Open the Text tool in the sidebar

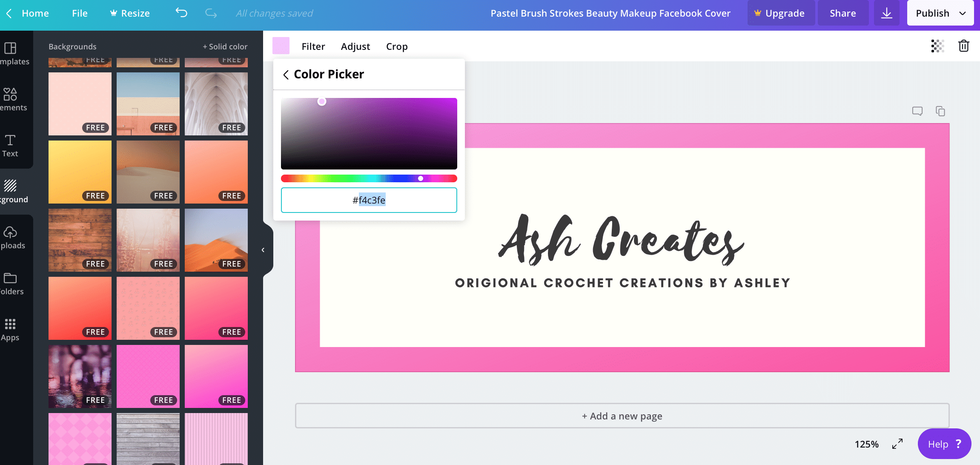pos(10,146)
